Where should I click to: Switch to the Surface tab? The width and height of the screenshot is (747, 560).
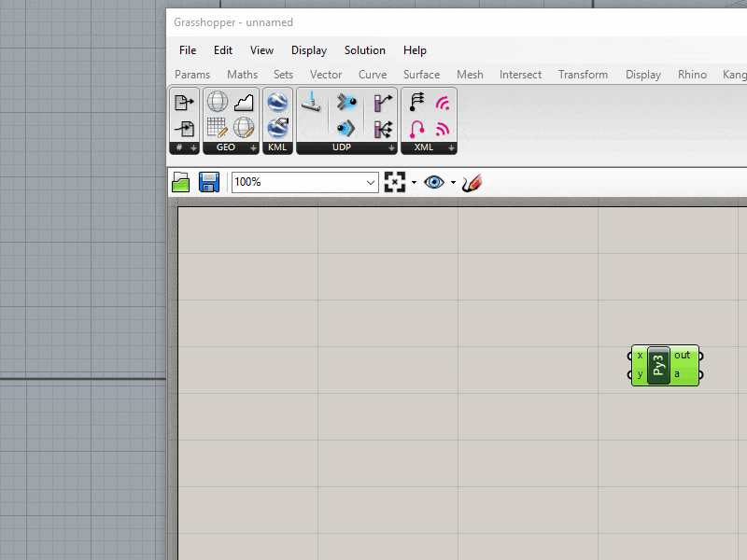pyautogui.click(x=422, y=75)
